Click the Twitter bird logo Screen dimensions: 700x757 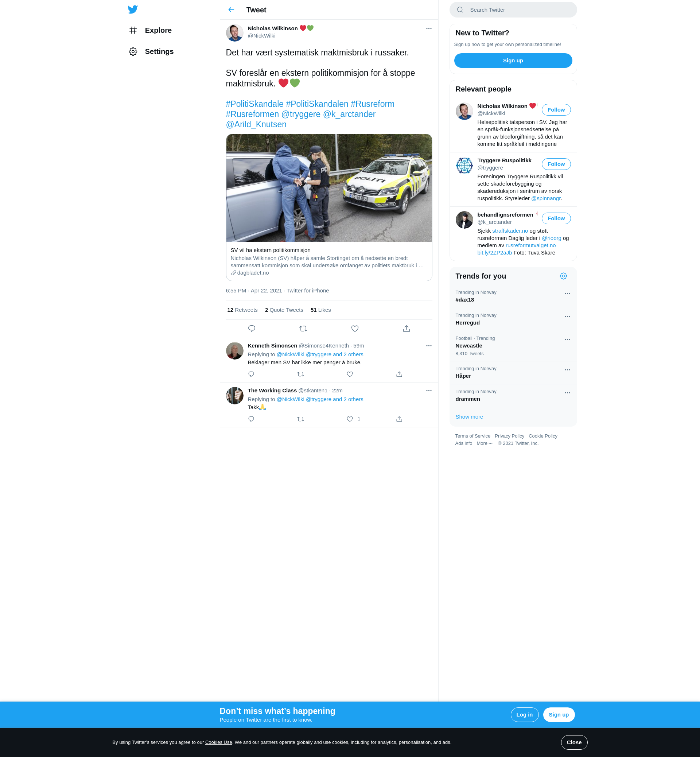click(133, 9)
